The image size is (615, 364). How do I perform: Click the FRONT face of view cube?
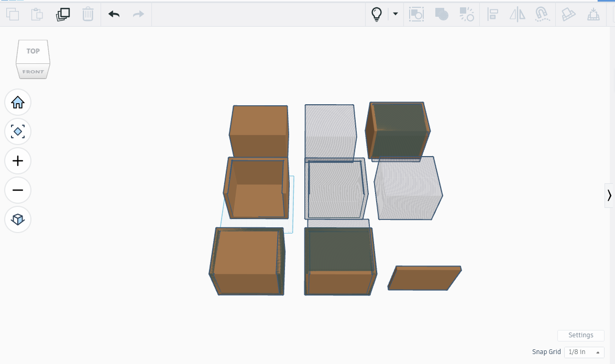[33, 72]
